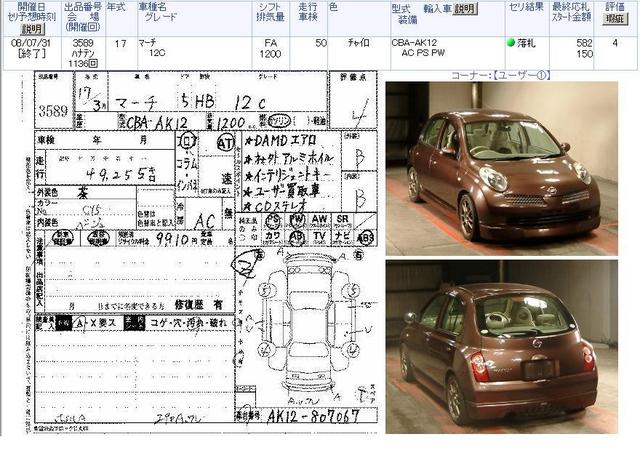Click the 説明 button under 開催日

pyautogui.click(x=33, y=29)
